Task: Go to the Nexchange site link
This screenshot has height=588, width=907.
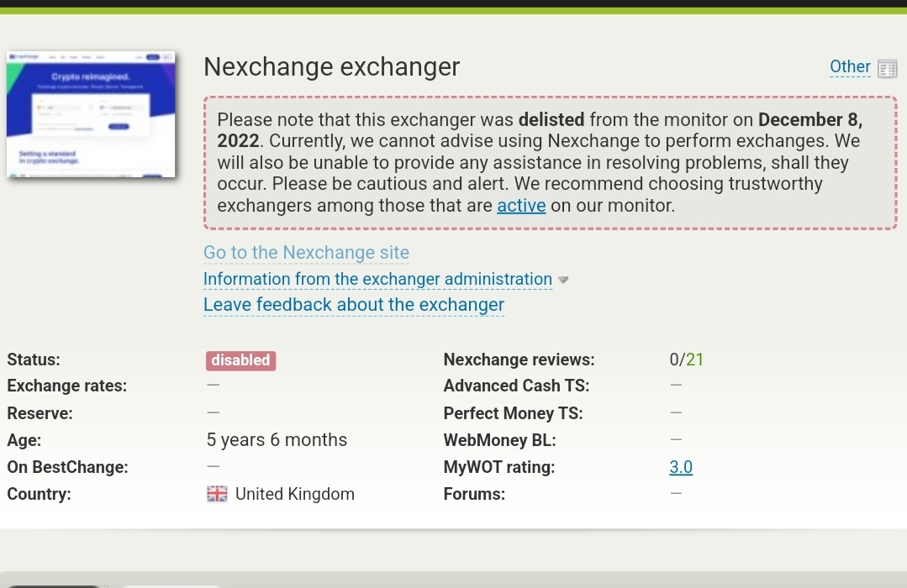Action: point(306,253)
